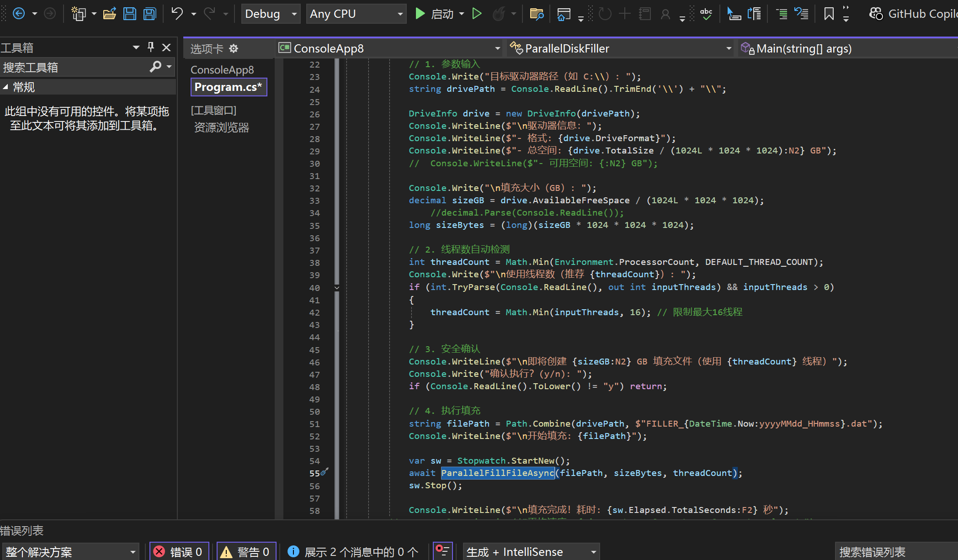Open the tabs settings gear icon
Viewport: 958px width, 560px height.
click(x=234, y=48)
